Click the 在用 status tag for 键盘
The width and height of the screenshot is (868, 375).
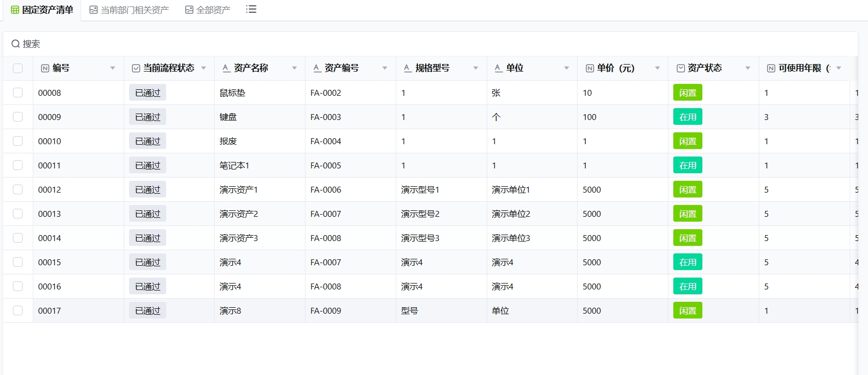point(687,117)
